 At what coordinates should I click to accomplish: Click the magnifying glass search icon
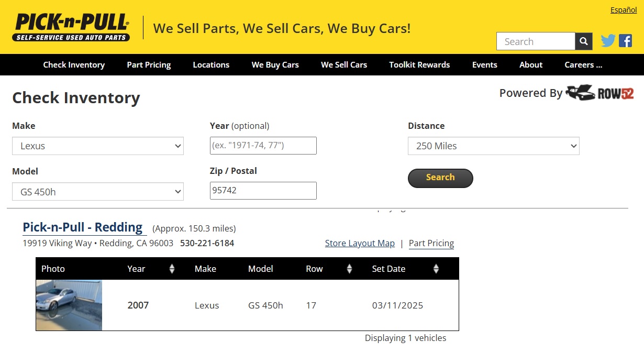click(x=584, y=41)
